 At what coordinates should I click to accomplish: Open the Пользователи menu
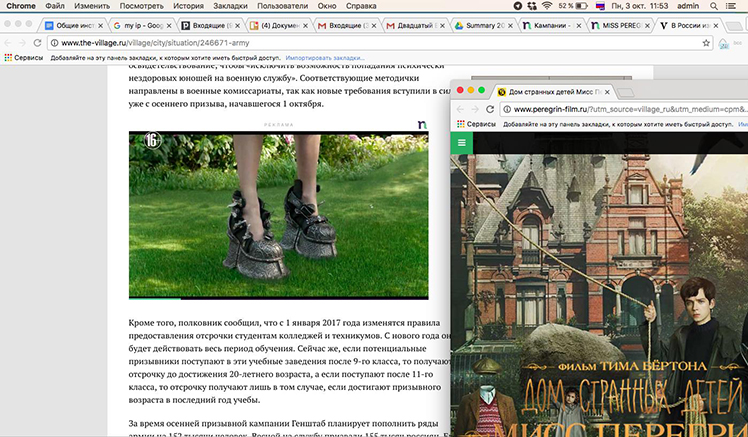pos(282,6)
